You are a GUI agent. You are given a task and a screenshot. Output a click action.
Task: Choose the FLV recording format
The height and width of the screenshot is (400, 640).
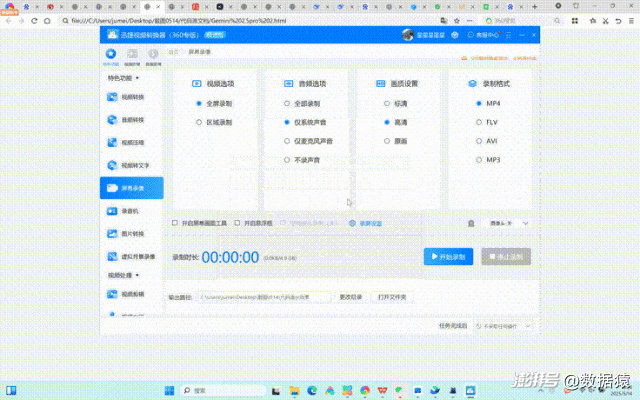487,122
